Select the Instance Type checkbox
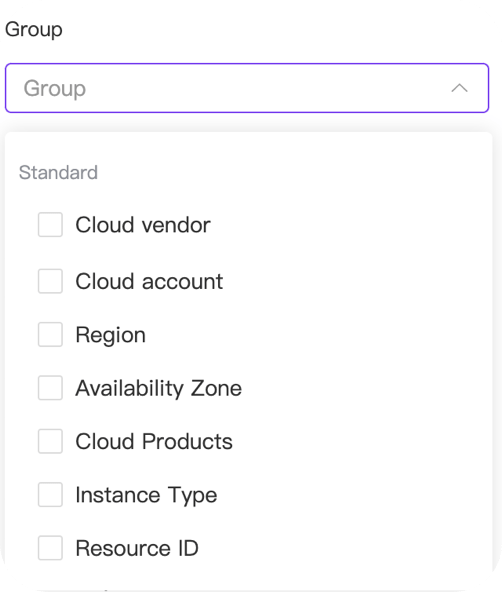 click(x=50, y=494)
